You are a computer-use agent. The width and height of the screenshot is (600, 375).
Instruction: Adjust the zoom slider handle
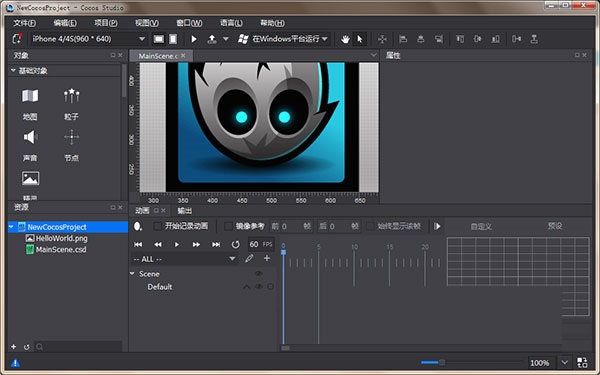click(442, 362)
